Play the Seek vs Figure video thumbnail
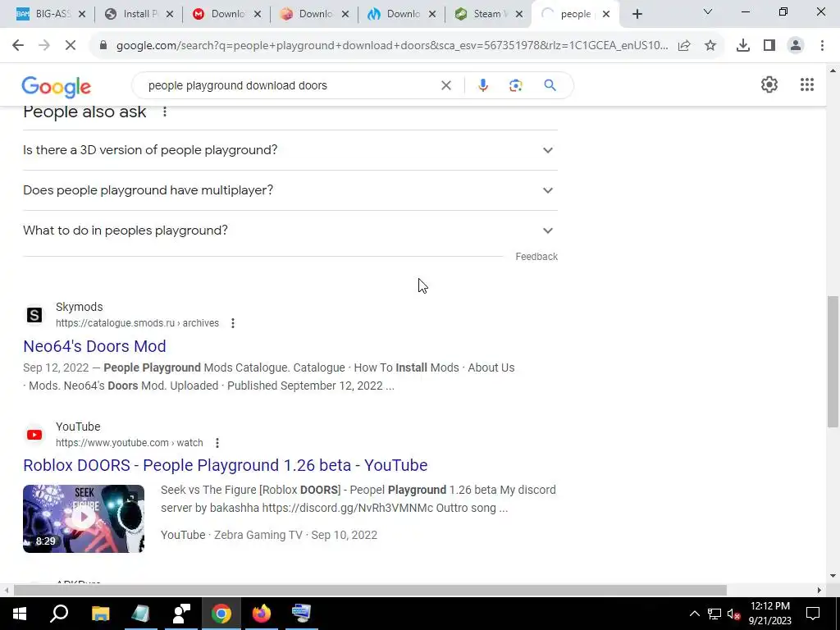This screenshot has width=840, height=630. pyautogui.click(x=84, y=518)
